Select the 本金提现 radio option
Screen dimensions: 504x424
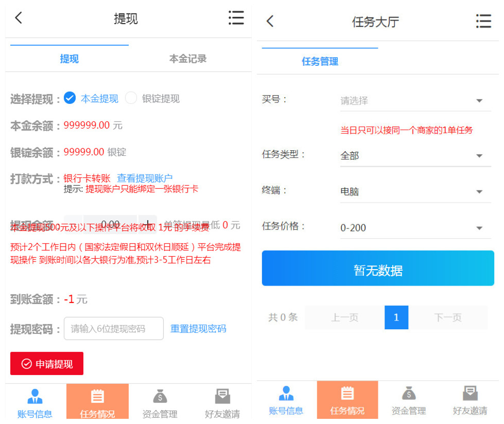70,98
